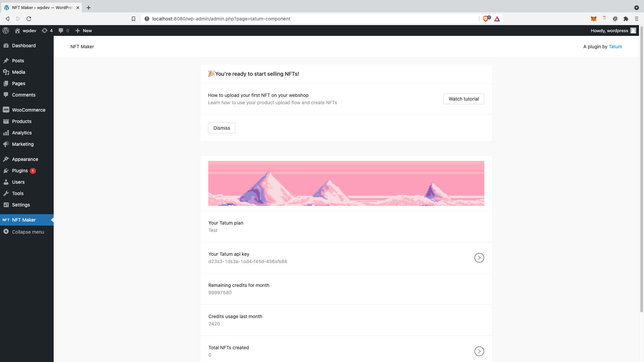Click the Watch tutorial button
The width and height of the screenshot is (644, 362).
[x=464, y=99]
